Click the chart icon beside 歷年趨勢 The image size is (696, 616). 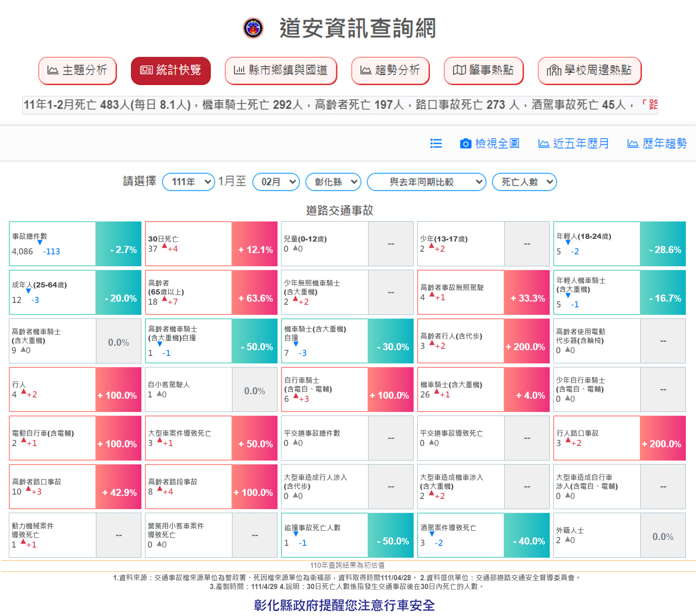point(633,144)
